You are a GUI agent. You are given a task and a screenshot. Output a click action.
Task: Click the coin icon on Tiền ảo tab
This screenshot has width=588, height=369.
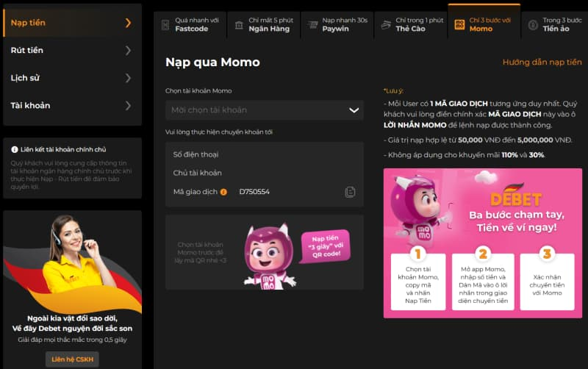point(533,25)
